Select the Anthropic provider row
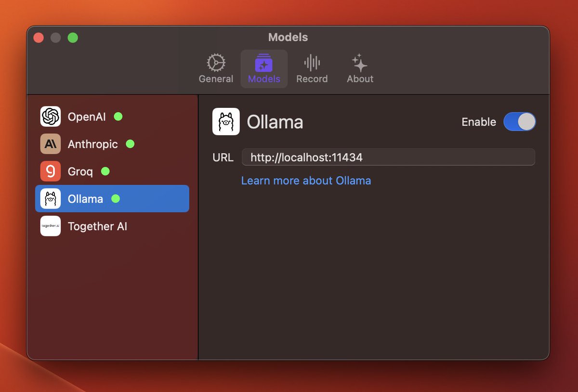This screenshot has width=578, height=392. pyautogui.click(x=112, y=144)
